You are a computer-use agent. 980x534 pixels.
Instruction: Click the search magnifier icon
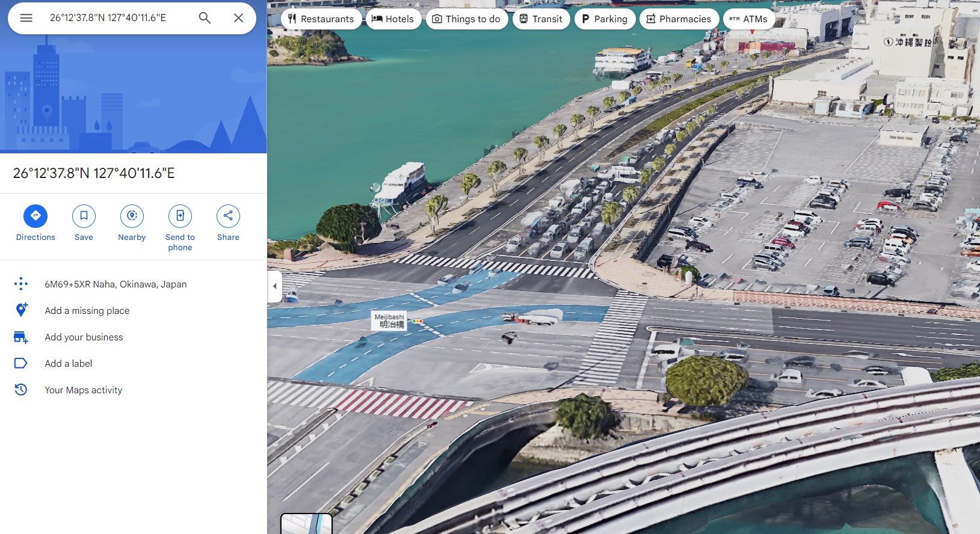click(x=205, y=18)
